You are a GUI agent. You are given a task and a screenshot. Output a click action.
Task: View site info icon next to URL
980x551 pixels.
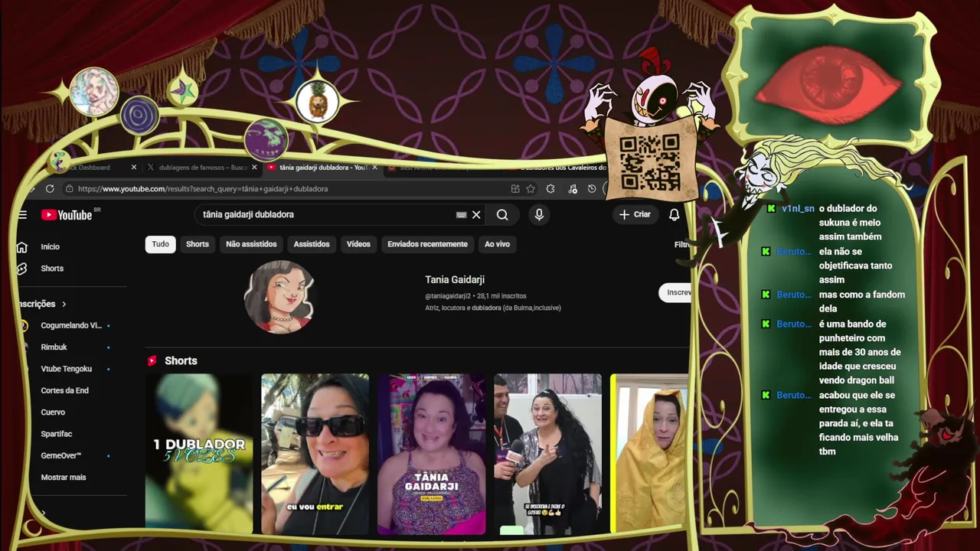coord(69,189)
